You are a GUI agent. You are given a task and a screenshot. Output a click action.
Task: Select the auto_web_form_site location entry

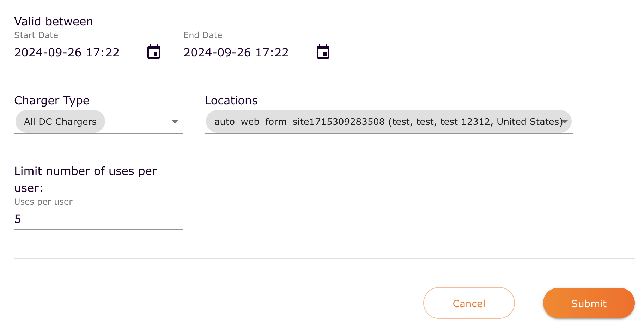point(386,121)
